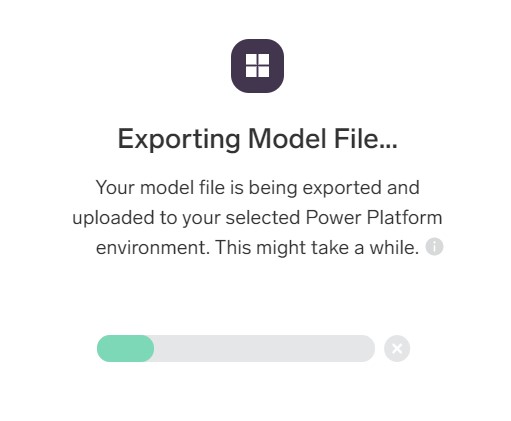Click the green filled part of progress bar
Screen dimensions: 511x421
[125, 348]
